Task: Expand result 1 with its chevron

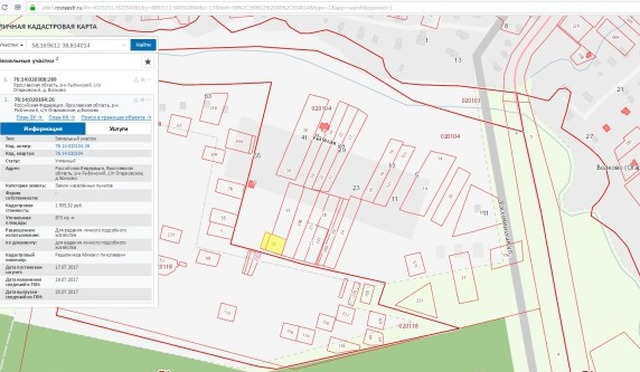Action: tap(149, 80)
